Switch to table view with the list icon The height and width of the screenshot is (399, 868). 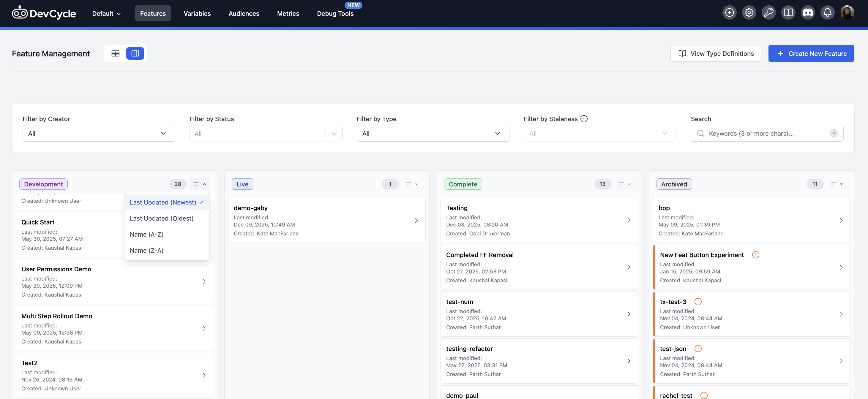[116, 53]
